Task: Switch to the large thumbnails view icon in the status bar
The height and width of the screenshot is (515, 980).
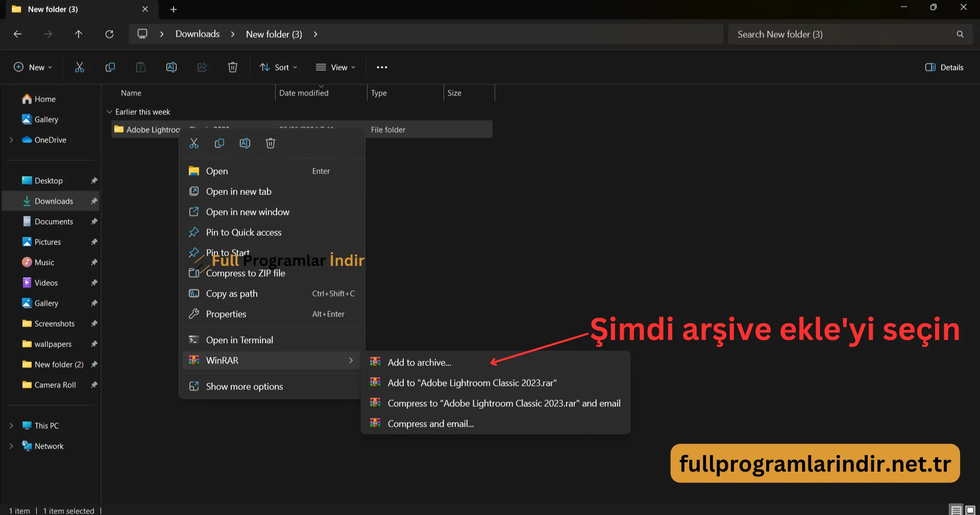Action: point(970,509)
